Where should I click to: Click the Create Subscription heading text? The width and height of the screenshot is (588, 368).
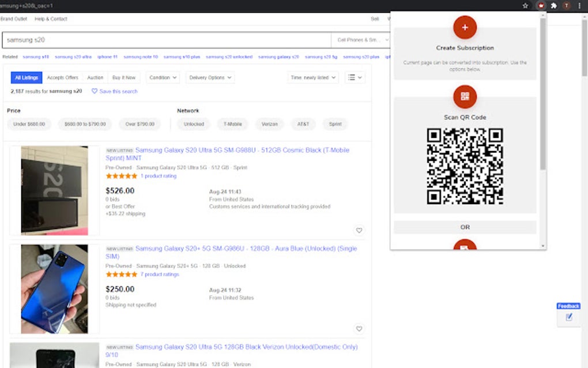tap(465, 48)
